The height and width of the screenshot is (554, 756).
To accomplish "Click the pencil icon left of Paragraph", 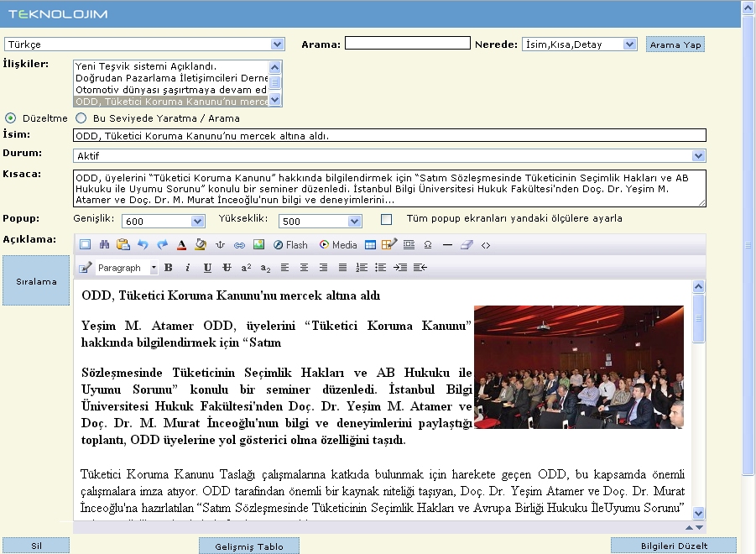I will [x=86, y=268].
